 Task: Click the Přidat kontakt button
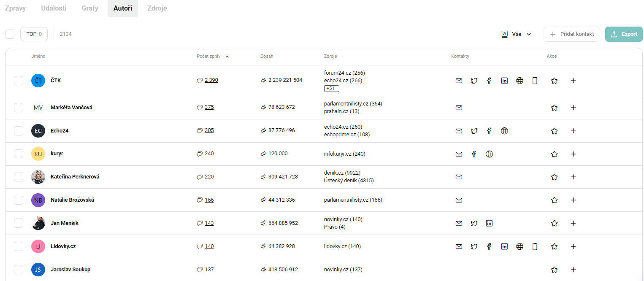571,34
